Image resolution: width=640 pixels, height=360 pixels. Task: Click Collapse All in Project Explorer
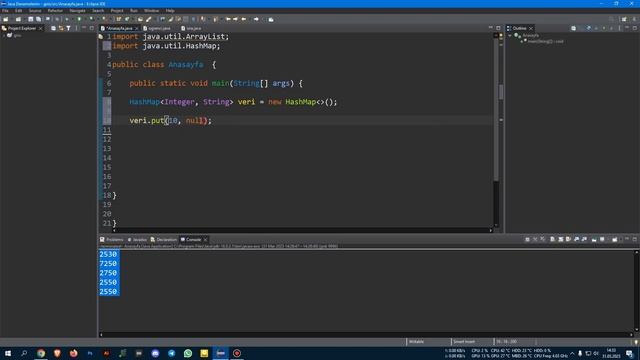pos(53,28)
